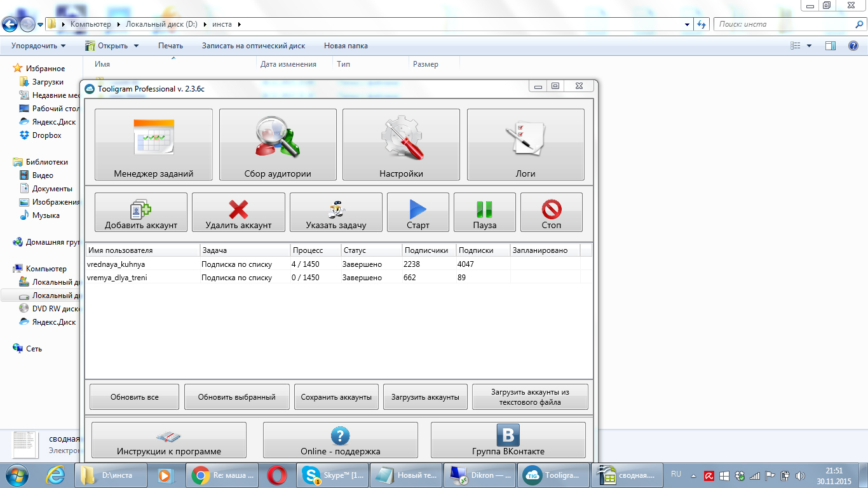This screenshot has width=868, height=488.
Task: Open Инструкции к программе instructions
Action: click(x=169, y=440)
